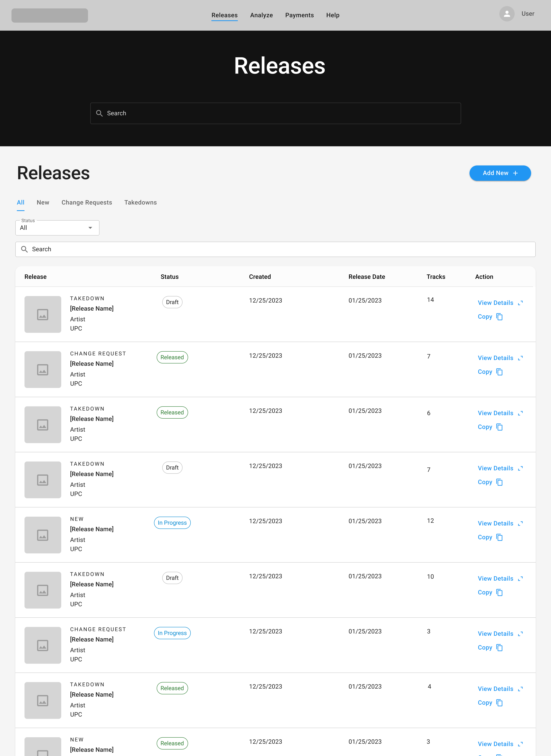Click copy icon in first release row
This screenshot has height=756, width=551.
tap(499, 317)
